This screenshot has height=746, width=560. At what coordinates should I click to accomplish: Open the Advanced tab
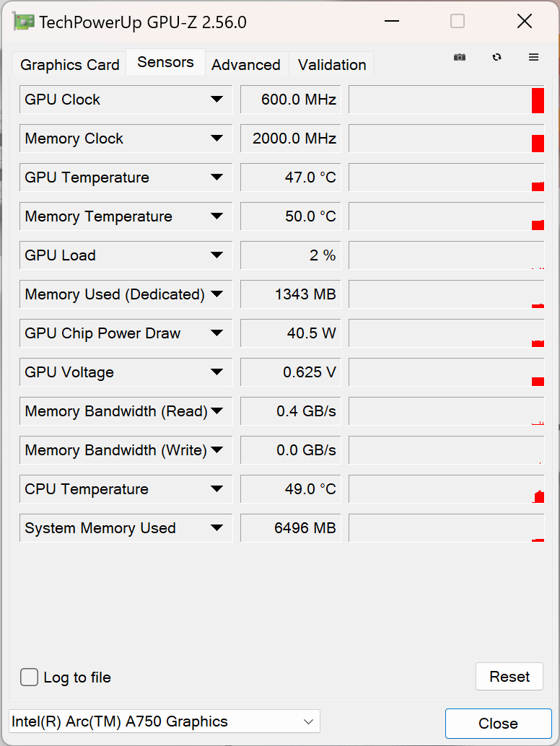pyautogui.click(x=246, y=65)
